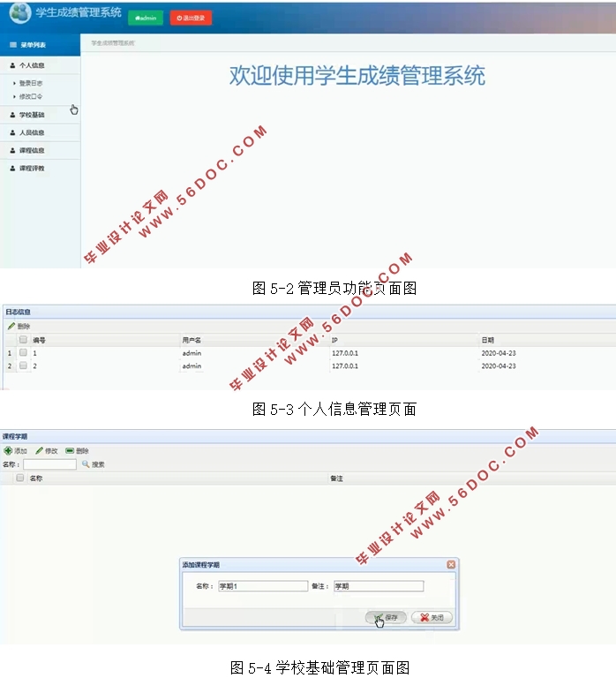Click the 学生成绩管理系统 breadcrumb tab
This screenshot has width=616, height=678.
(113, 42)
